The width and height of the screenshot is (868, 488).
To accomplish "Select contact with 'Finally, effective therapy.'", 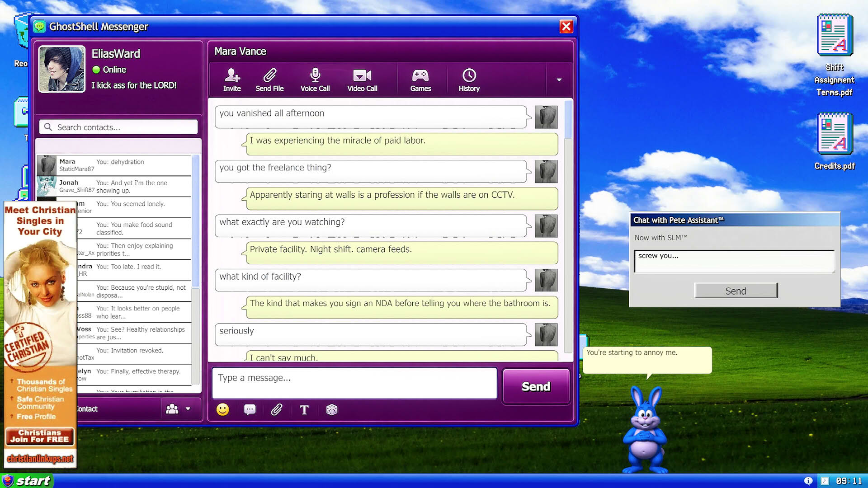I will pos(134,375).
